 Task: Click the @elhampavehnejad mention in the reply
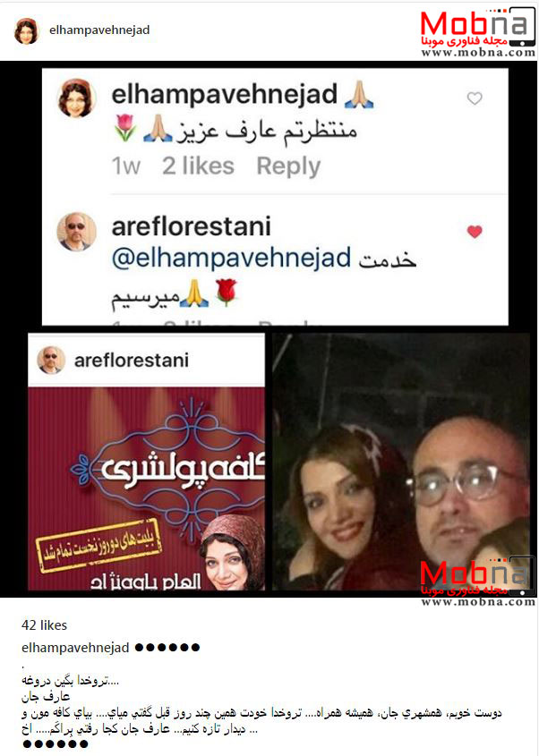(x=231, y=258)
